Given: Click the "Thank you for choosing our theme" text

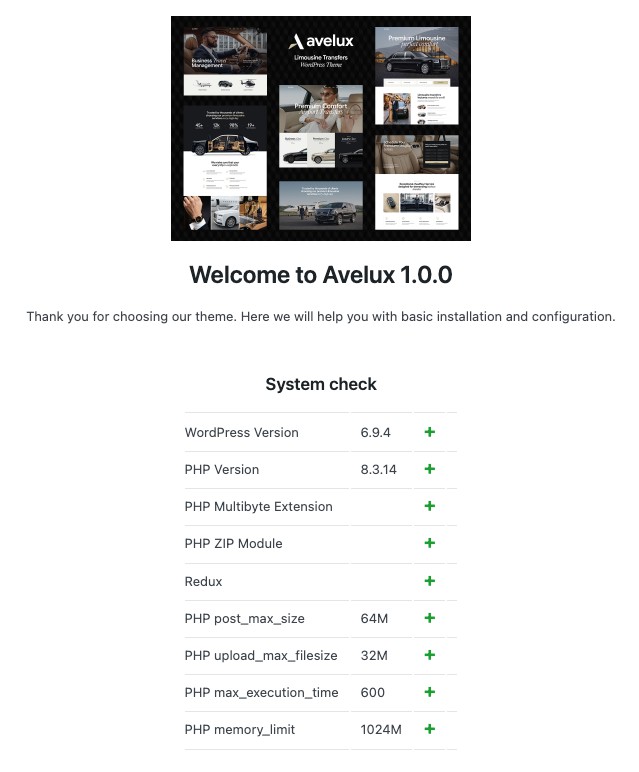Looking at the screenshot, I should point(320,317).
